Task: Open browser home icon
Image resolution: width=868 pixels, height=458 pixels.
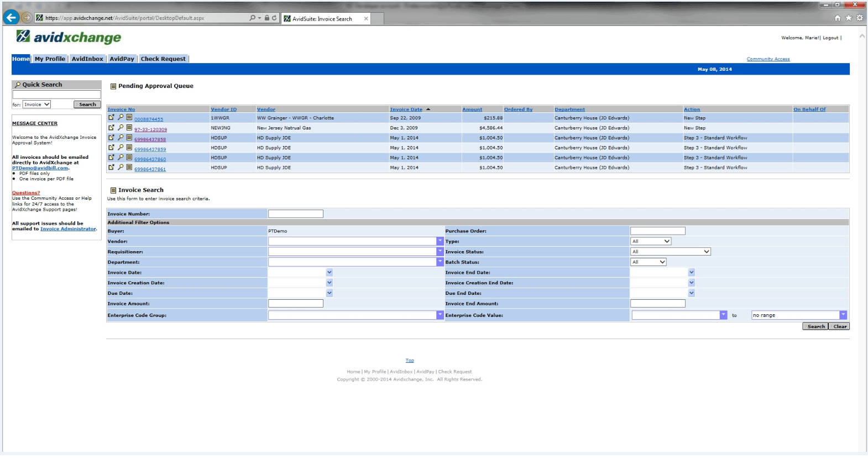Action: click(838, 18)
